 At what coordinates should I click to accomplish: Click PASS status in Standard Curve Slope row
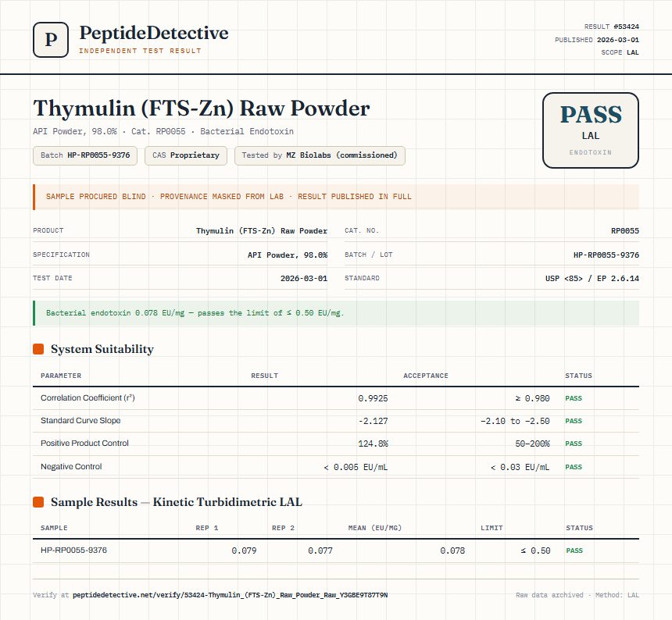tap(574, 421)
